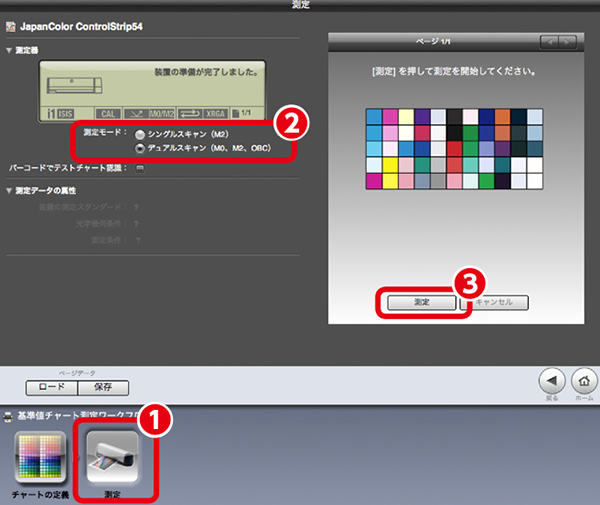Click the workflow printer icon at bottom

tap(8, 417)
